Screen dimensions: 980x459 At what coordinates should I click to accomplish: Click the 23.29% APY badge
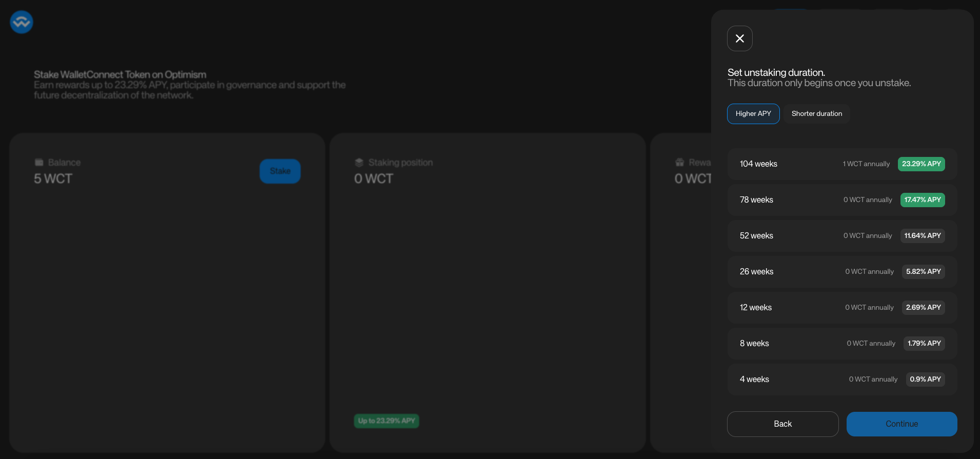[x=921, y=164]
